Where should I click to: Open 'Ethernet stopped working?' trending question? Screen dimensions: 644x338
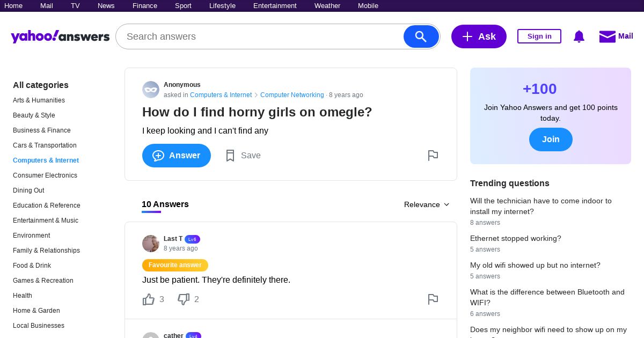(x=516, y=238)
